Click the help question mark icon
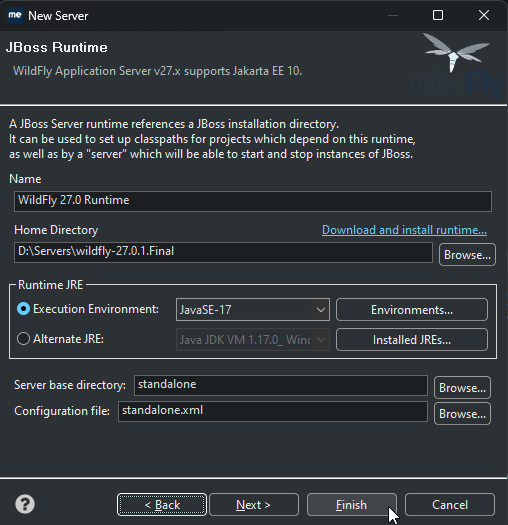508x525 pixels. [25, 504]
